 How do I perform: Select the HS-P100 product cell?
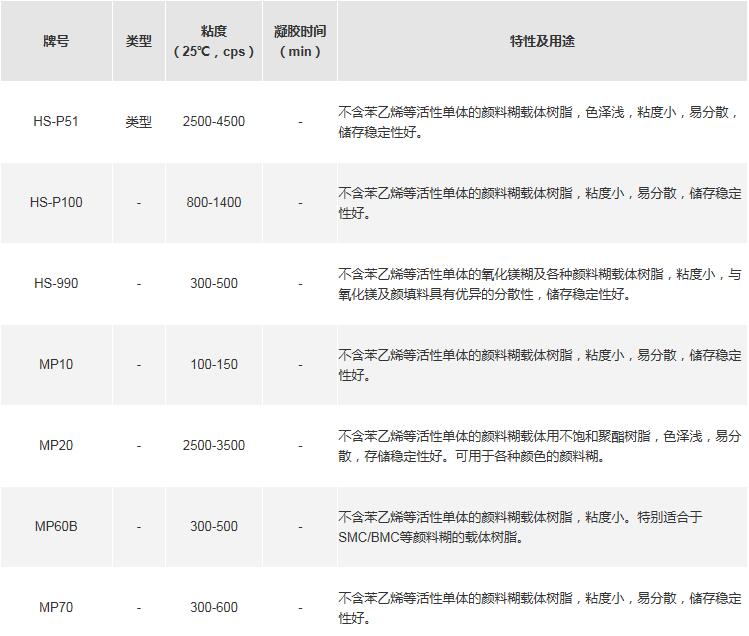56,203
